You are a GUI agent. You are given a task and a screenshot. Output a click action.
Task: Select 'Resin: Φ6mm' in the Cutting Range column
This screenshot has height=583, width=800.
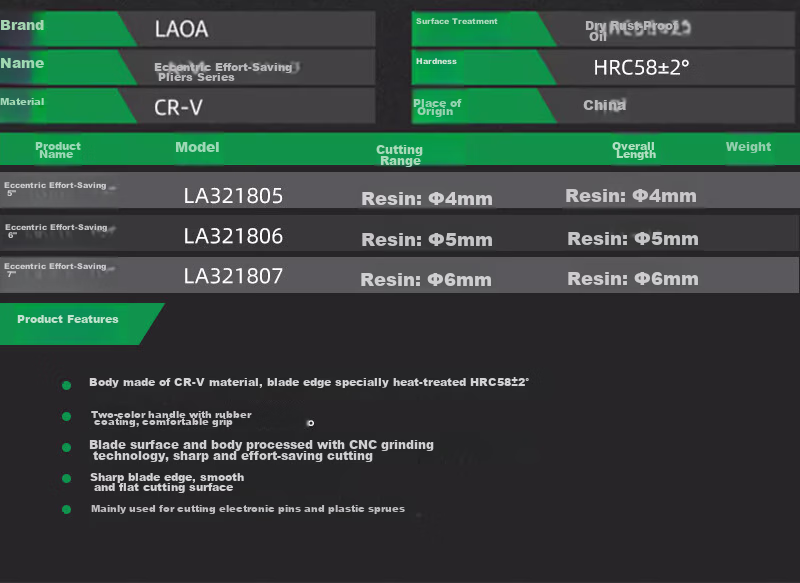426,279
